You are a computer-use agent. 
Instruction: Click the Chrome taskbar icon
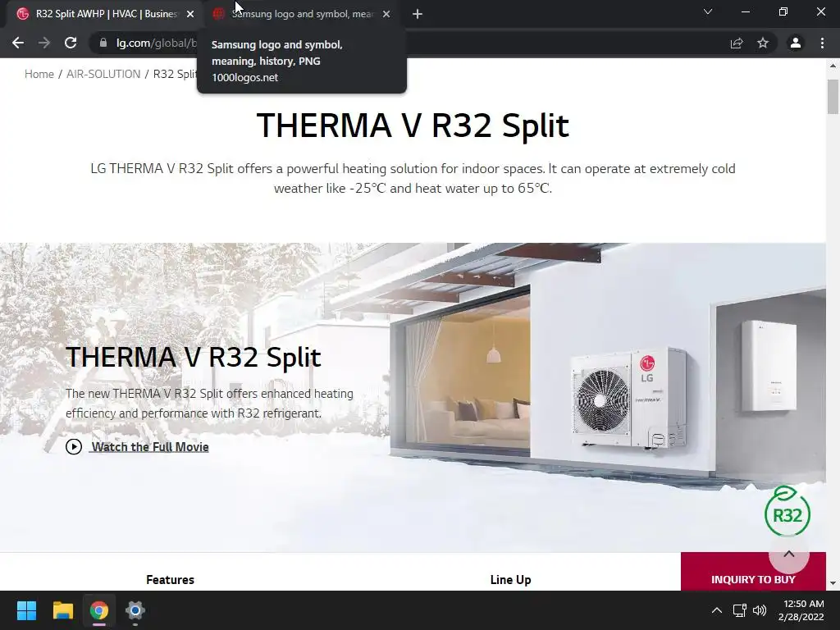(x=98, y=610)
